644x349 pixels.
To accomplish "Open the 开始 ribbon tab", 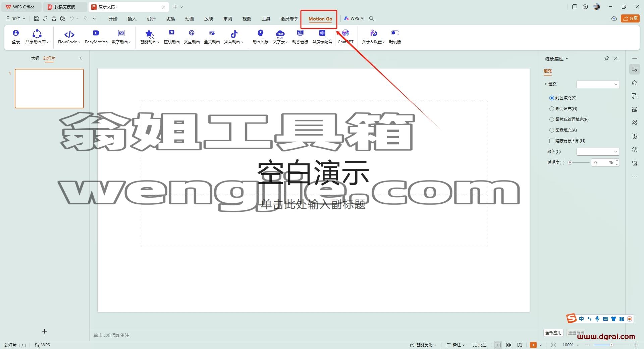I will point(113,19).
